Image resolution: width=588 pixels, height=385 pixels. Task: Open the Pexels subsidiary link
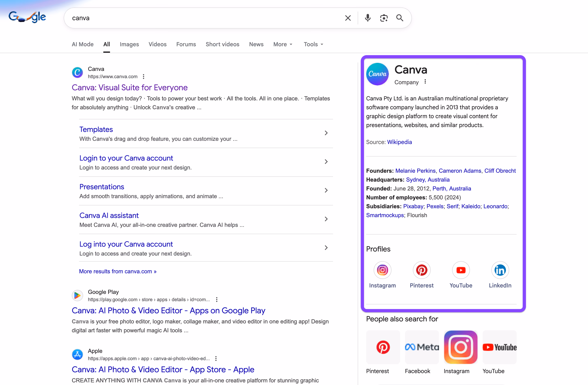(x=435, y=206)
